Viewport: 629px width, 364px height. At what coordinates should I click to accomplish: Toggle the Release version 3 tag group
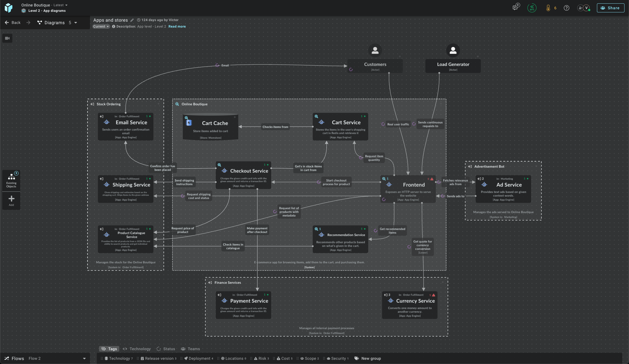(159, 358)
